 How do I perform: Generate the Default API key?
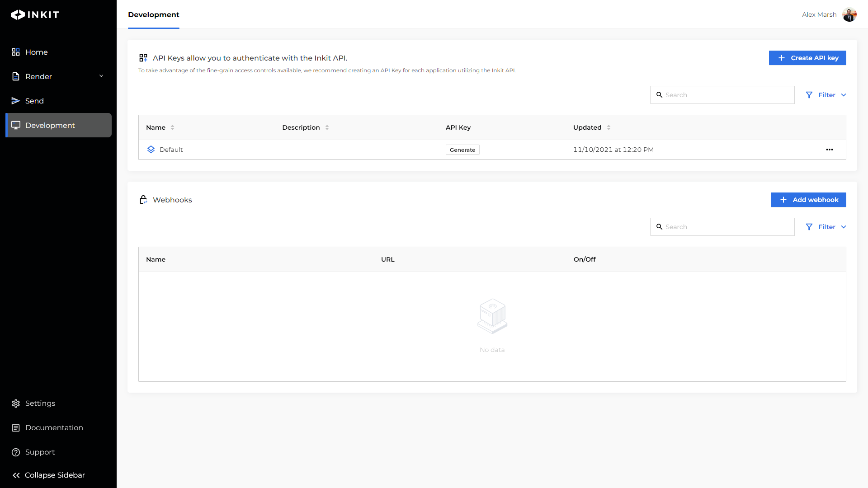tap(462, 150)
